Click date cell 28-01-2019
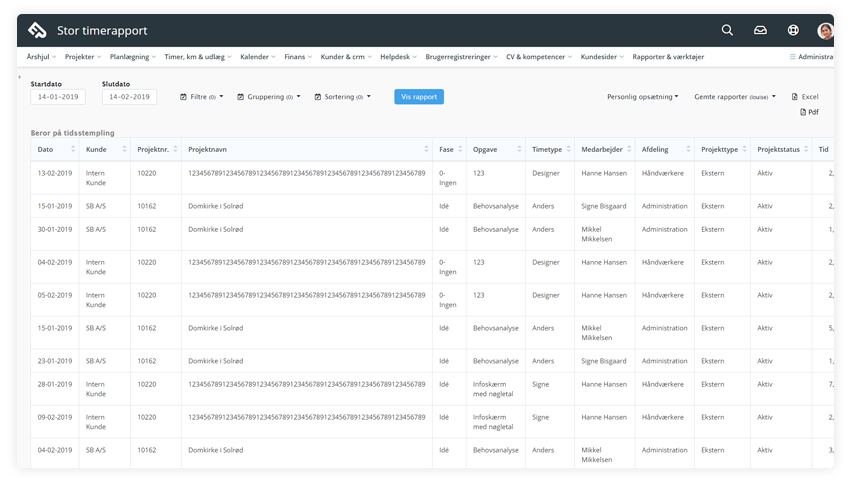Viewport: 850px width, 482px height. pyautogui.click(x=55, y=384)
